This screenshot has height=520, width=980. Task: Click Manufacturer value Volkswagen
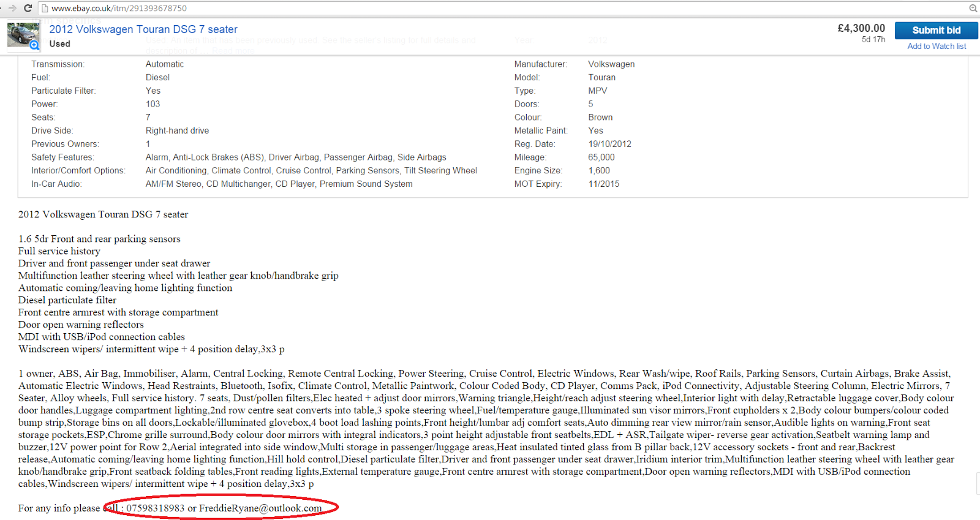(x=611, y=64)
